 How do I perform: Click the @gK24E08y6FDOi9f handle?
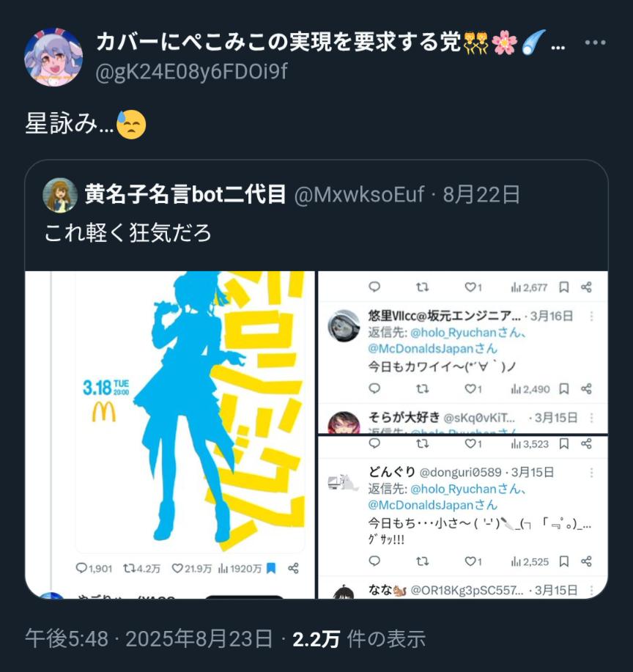point(191,72)
